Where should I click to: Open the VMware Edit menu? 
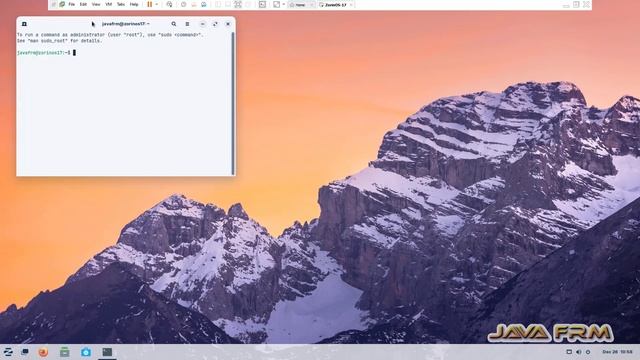(x=83, y=4)
